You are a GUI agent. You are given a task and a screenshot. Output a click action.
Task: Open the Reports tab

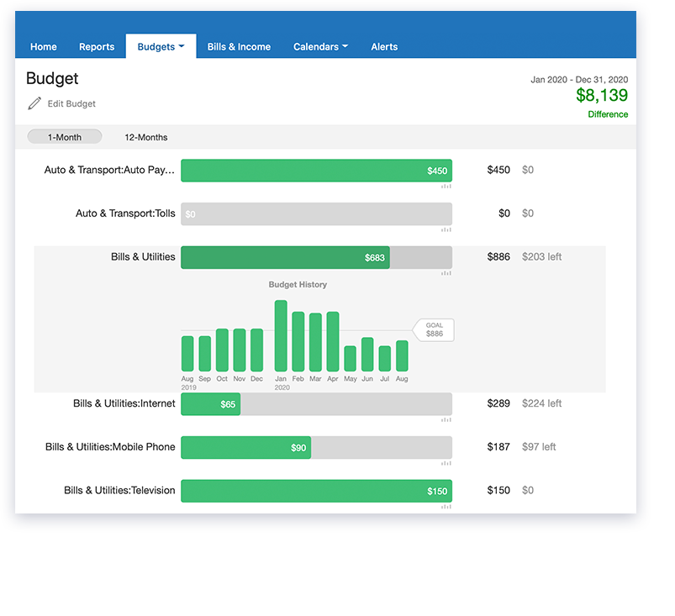(97, 47)
